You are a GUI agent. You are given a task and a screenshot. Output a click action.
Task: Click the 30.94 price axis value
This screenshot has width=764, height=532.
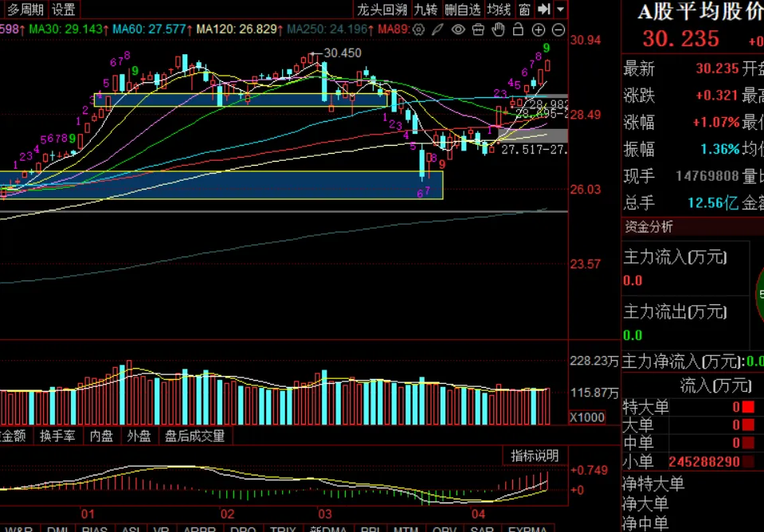(x=586, y=41)
